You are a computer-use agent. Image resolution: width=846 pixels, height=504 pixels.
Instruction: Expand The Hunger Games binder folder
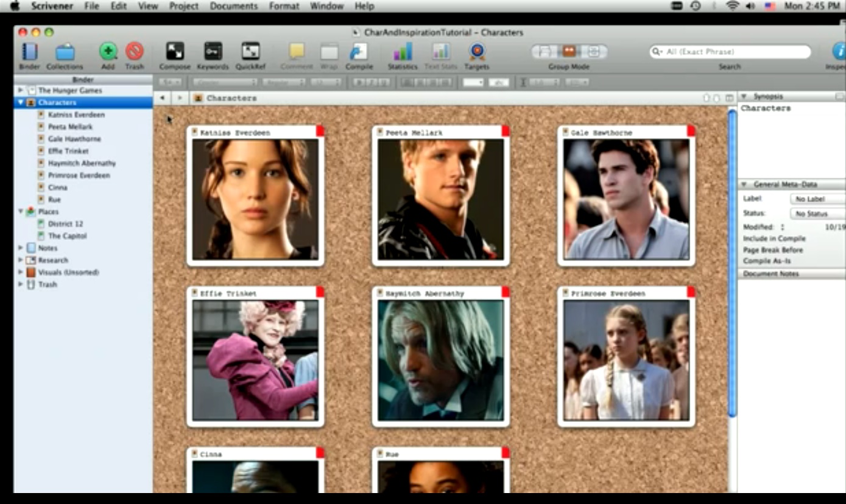21,90
